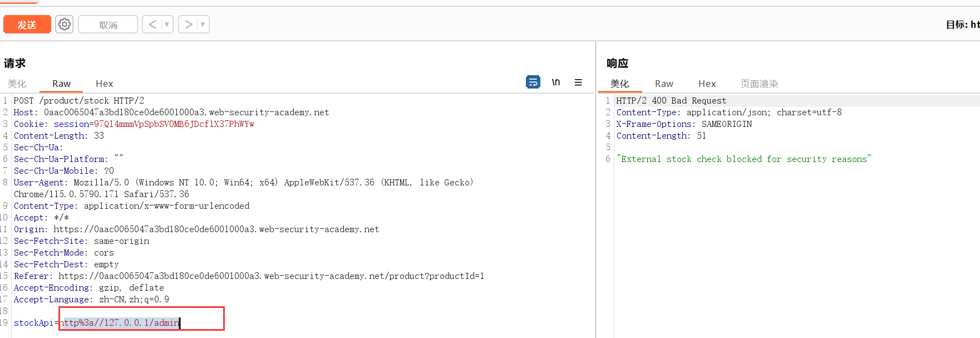Open the response 页面渲染 render tab
The width and height of the screenshot is (980, 338).
pos(759,84)
